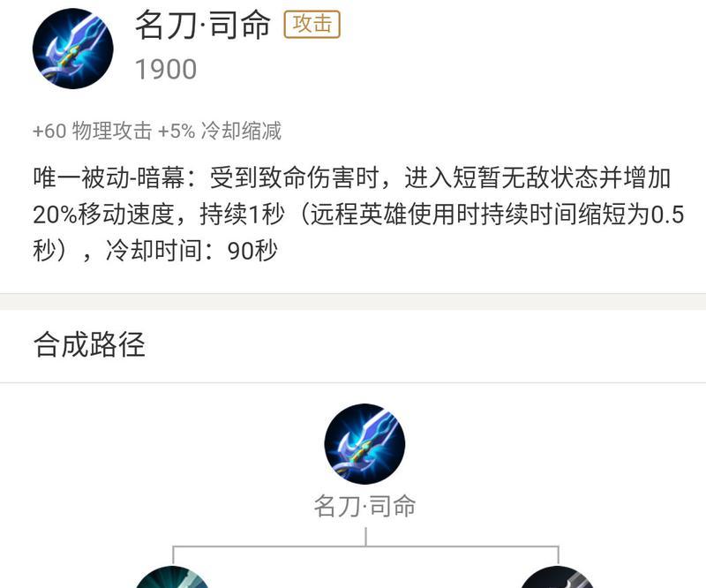Click the vertical connector below the 名刀·司命 label
The width and height of the screenshot is (706, 588).
click(366, 537)
